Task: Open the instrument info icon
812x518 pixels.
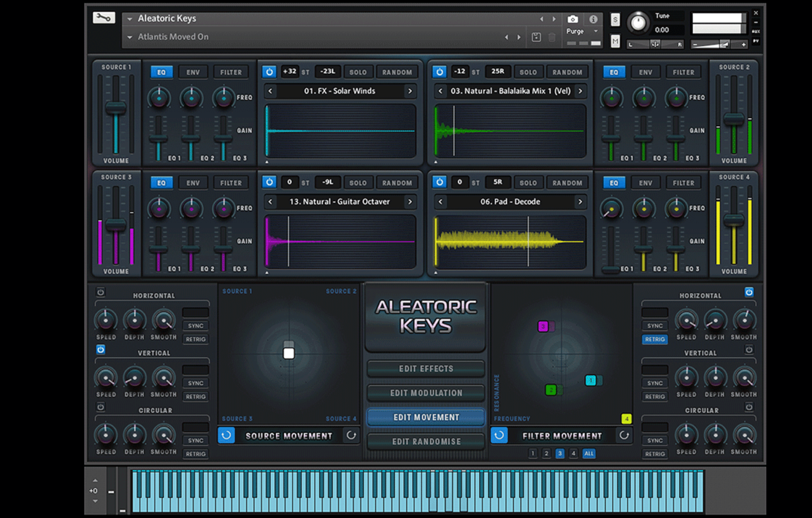Action: pyautogui.click(x=593, y=19)
